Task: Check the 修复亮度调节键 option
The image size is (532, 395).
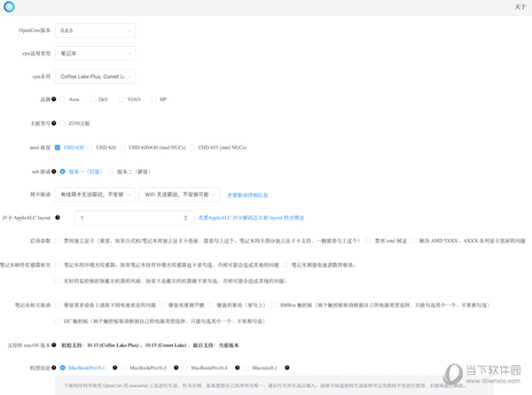Action: [x=162, y=305]
